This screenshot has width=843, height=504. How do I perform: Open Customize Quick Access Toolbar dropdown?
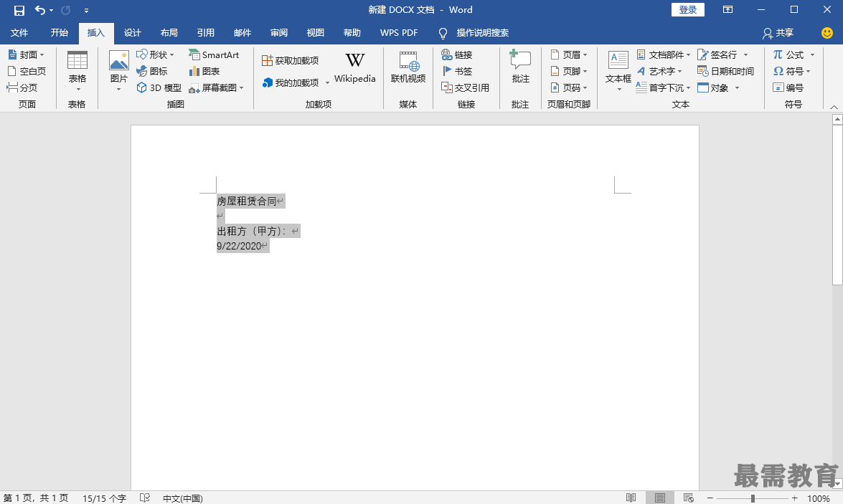coord(86,10)
